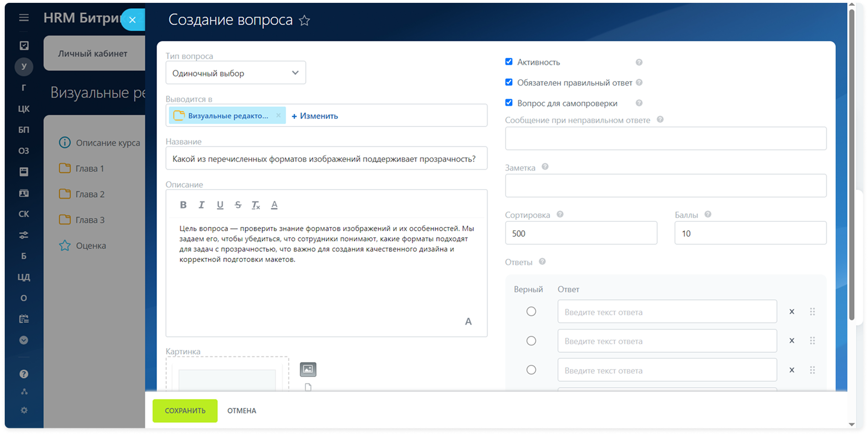Viewport: 868px width, 435px height.
Task: Open Глава 1 folder
Action: (82, 169)
